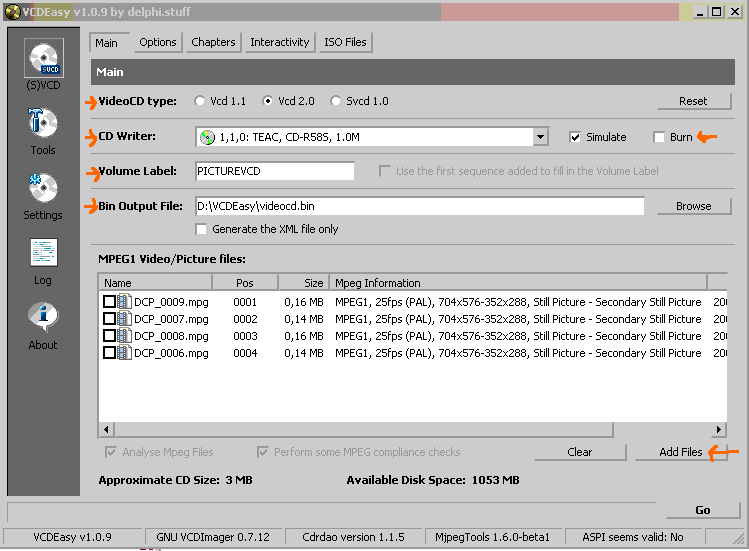
Task: Click the film icon of DCP_0007.mpg
Action: coord(124,319)
